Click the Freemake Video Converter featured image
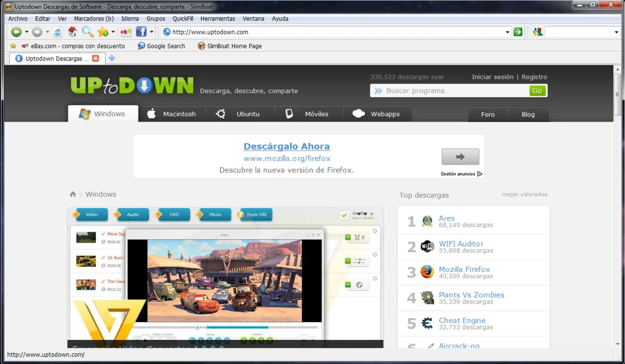Image resolution: width=625 pixels, height=364 pixels. pyautogui.click(x=225, y=278)
